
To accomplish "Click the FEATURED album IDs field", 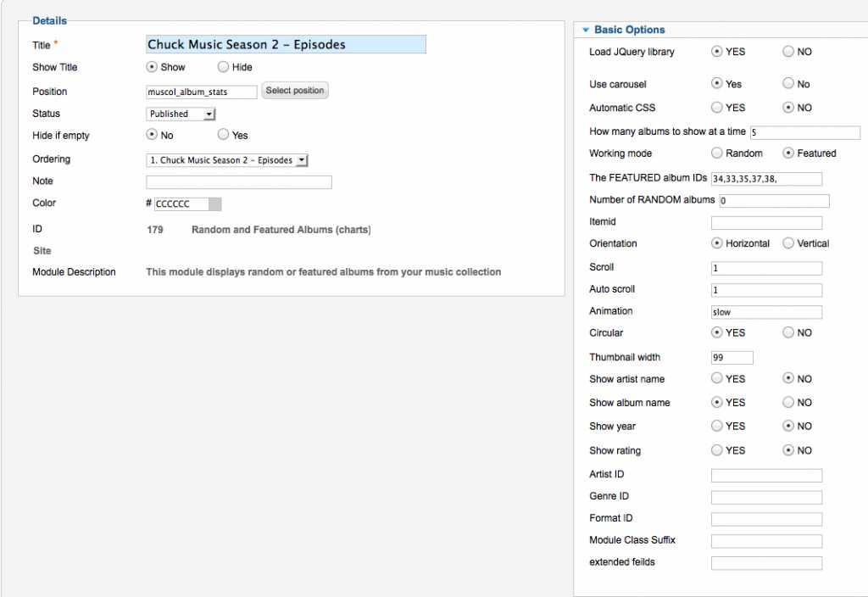I will pyautogui.click(x=766, y=179).
